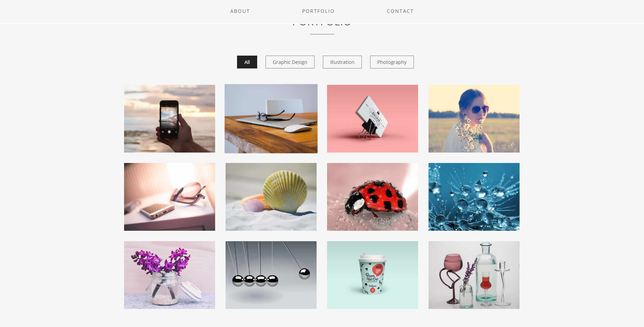644x327 pixels.
Task: Filter portfolio by Graphic Design
Action: (x=290, y=62)
